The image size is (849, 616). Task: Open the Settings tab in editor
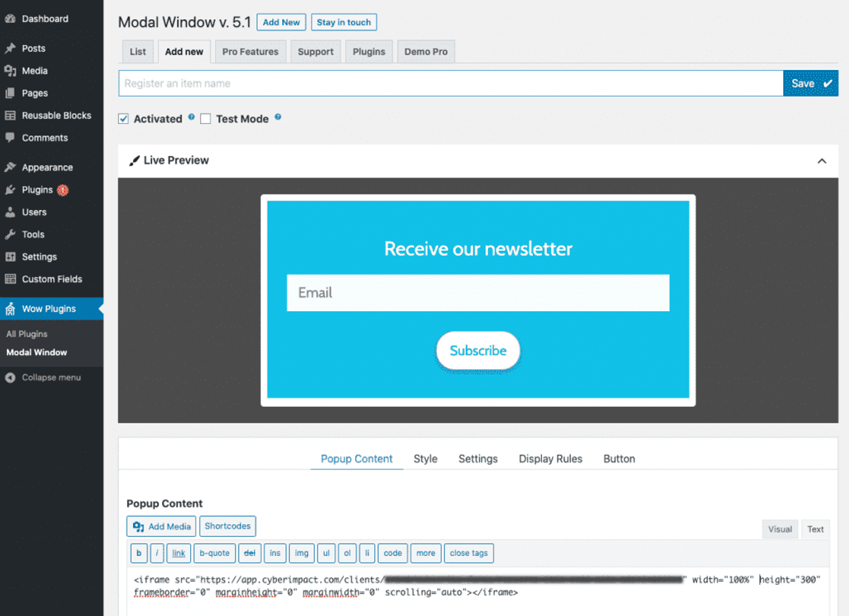click(x=478, y=459)
